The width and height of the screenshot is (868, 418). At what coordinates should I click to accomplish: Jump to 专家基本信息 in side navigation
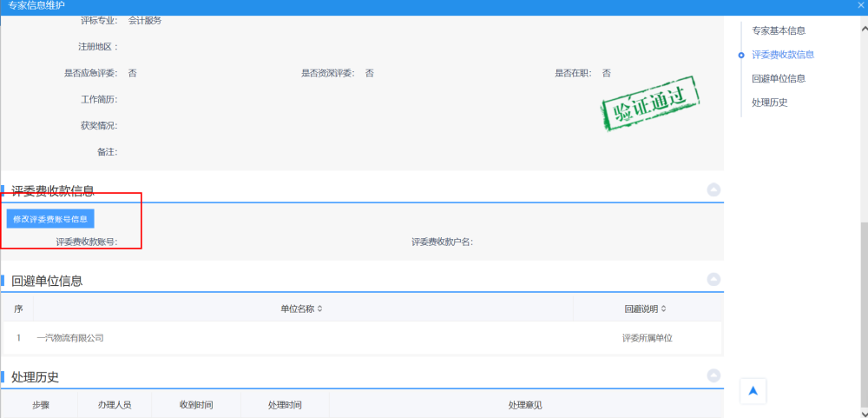778,30
